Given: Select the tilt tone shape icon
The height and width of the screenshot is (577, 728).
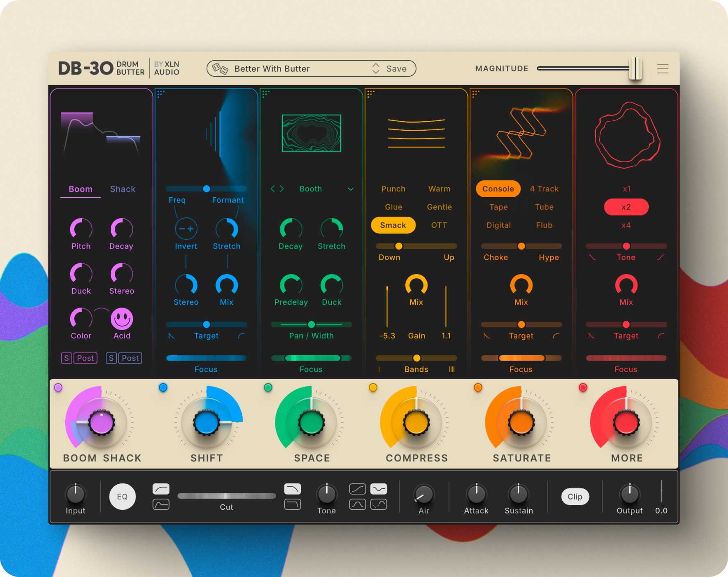Looking at the screenshot, I should 358,488.
